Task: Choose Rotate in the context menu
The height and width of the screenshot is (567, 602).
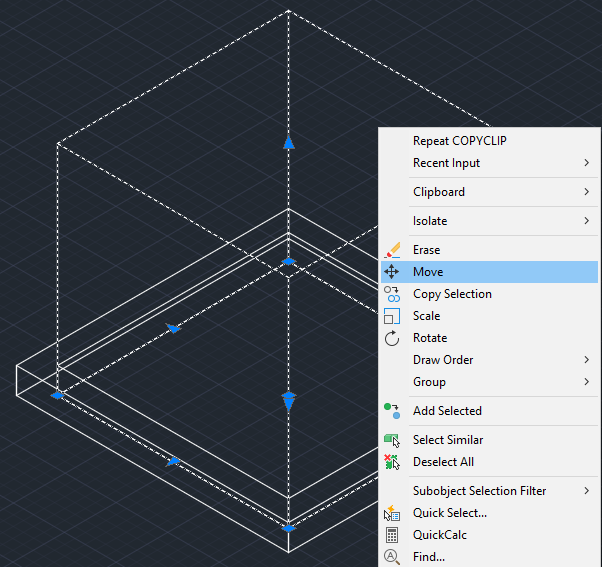Action: (490, 338)
